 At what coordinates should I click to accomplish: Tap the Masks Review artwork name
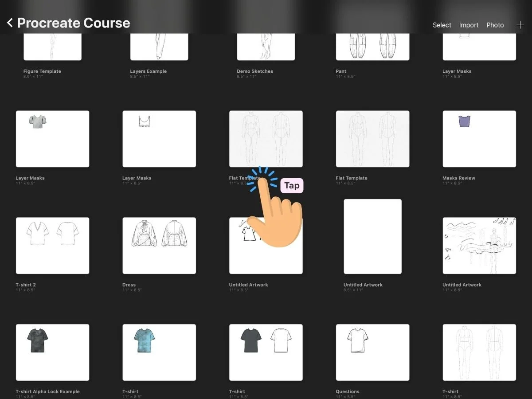click(x=459, y=178)
